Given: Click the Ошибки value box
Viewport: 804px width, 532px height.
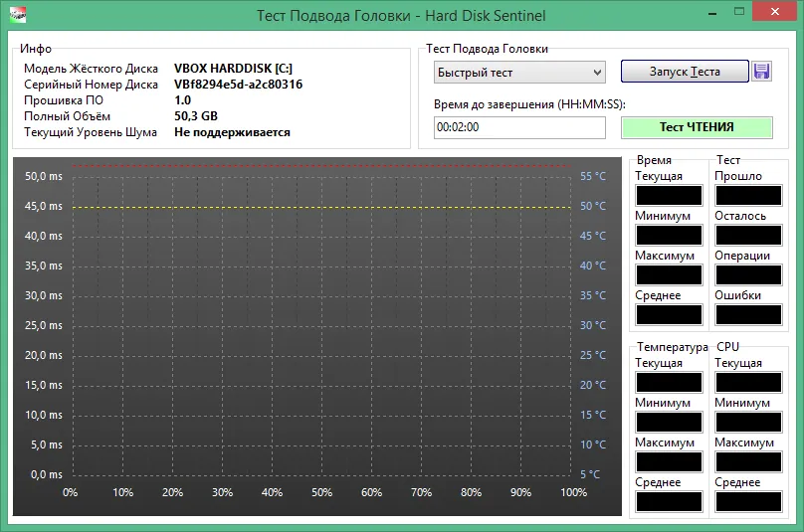Looking at the screenshot, I should point(748,314).
